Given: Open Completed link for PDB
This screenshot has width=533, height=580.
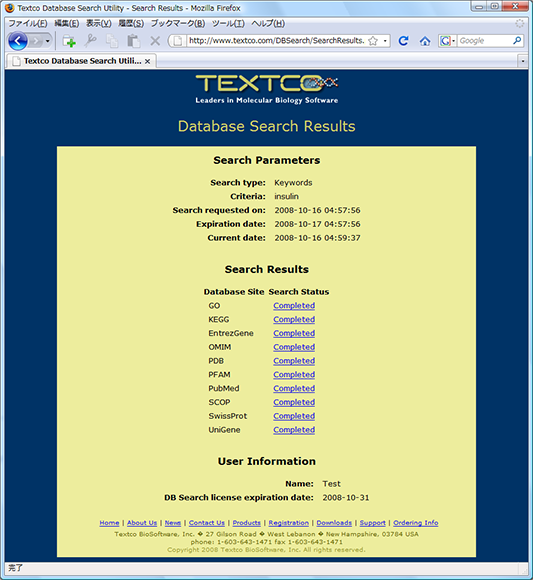Looking at the screenshot, I should tap(294, 361).
